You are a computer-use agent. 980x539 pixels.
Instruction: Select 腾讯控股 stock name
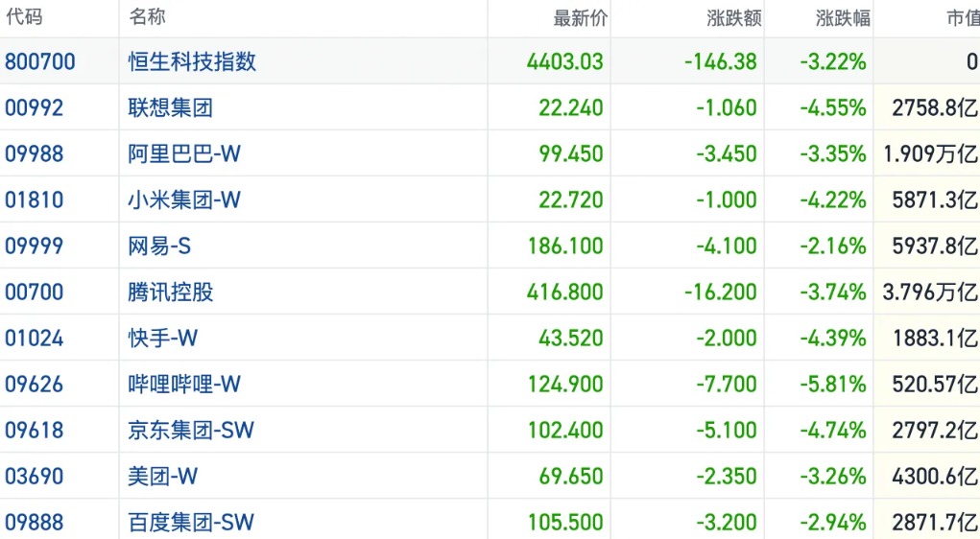coord(171,292)
